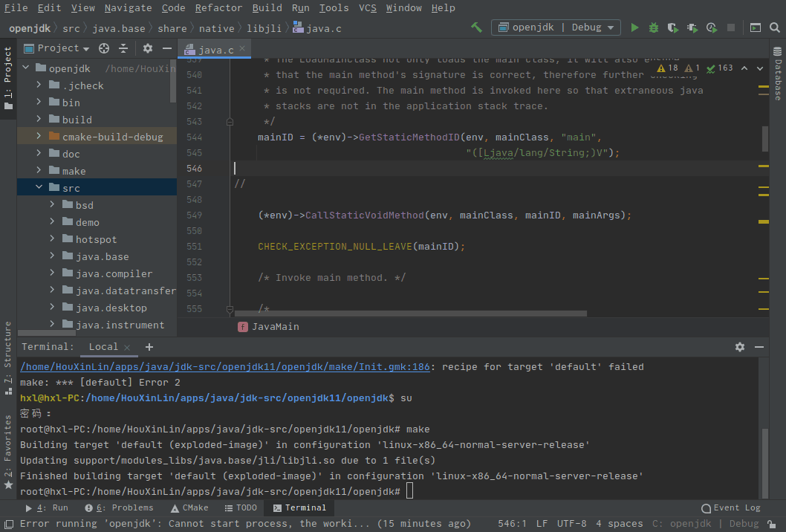786x532 pixels.
Task: Open the openjdk Debug configuration dropdown
Action: (x=556, y=27)
